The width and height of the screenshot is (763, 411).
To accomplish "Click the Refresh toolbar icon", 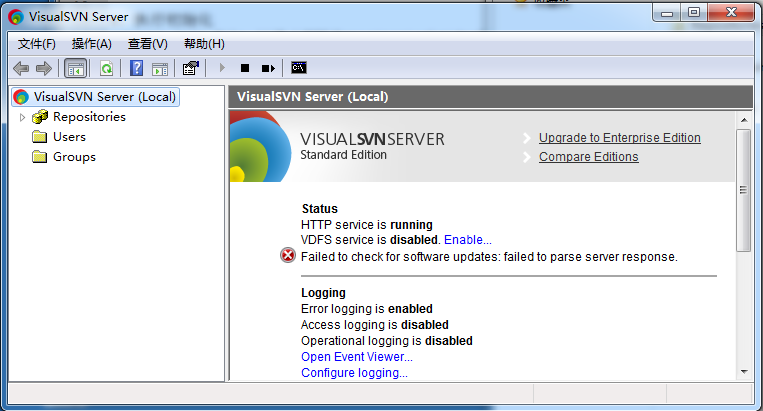I will point(106,68).
